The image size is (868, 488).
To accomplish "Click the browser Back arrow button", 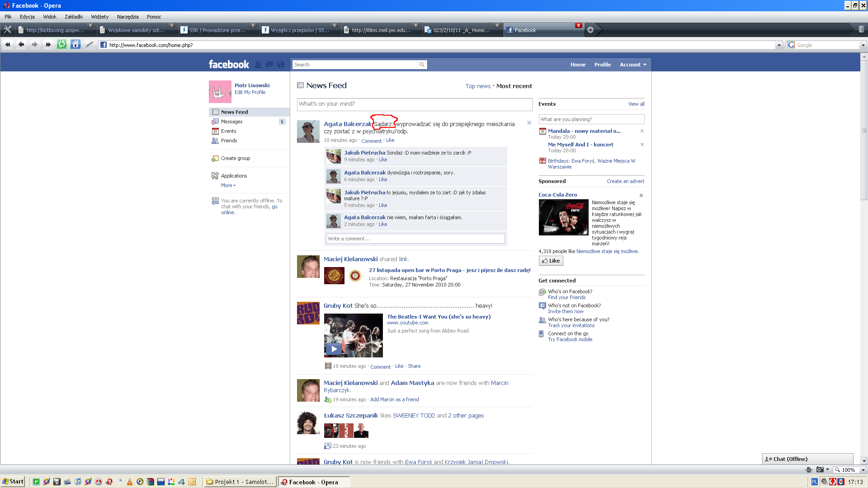I will [21, 45].
